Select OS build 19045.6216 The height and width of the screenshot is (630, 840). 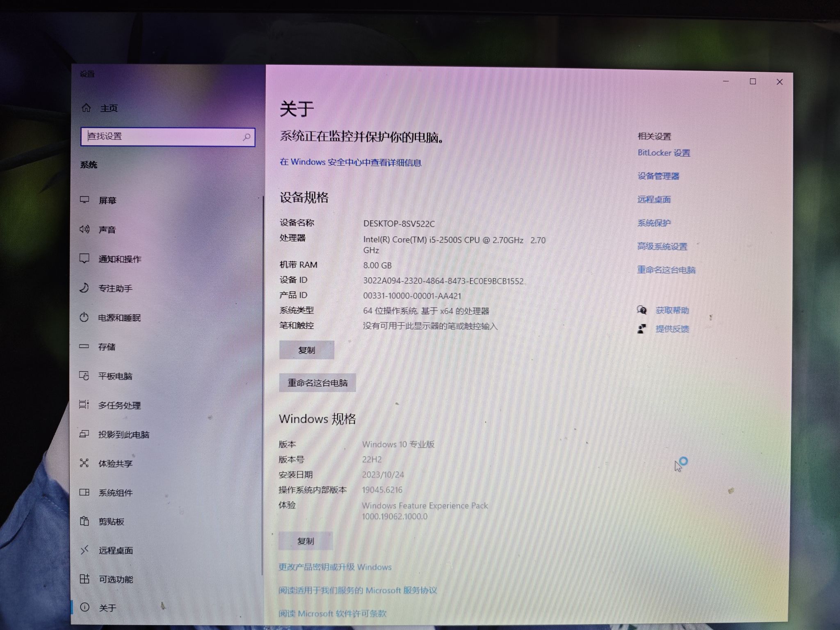(x=382, y=490)
